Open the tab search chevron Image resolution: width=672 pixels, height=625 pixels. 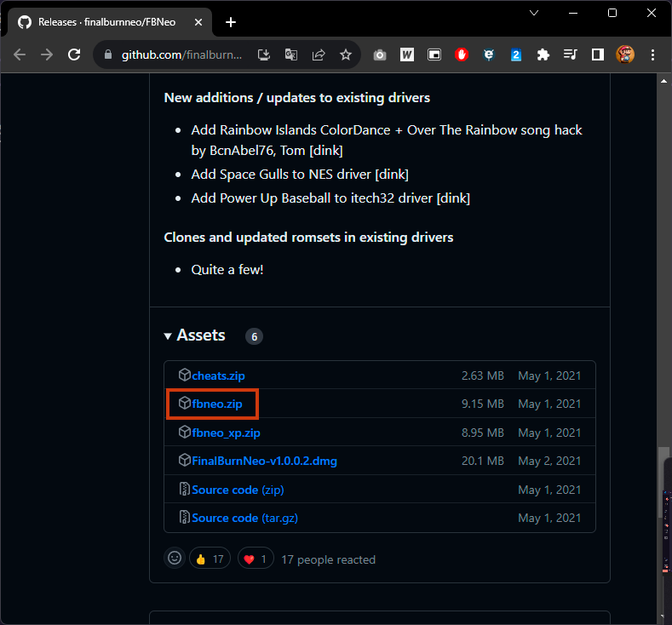pos(533,13)
